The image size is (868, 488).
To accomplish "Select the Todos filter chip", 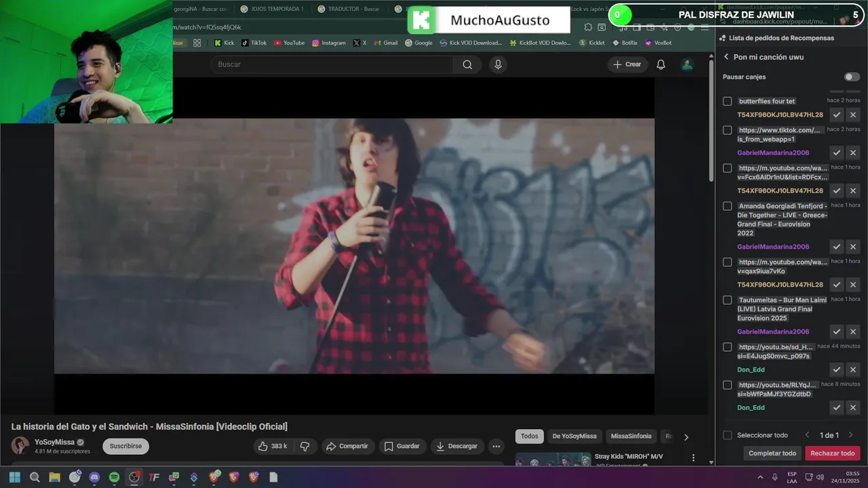I will click(x=530, y=436).
